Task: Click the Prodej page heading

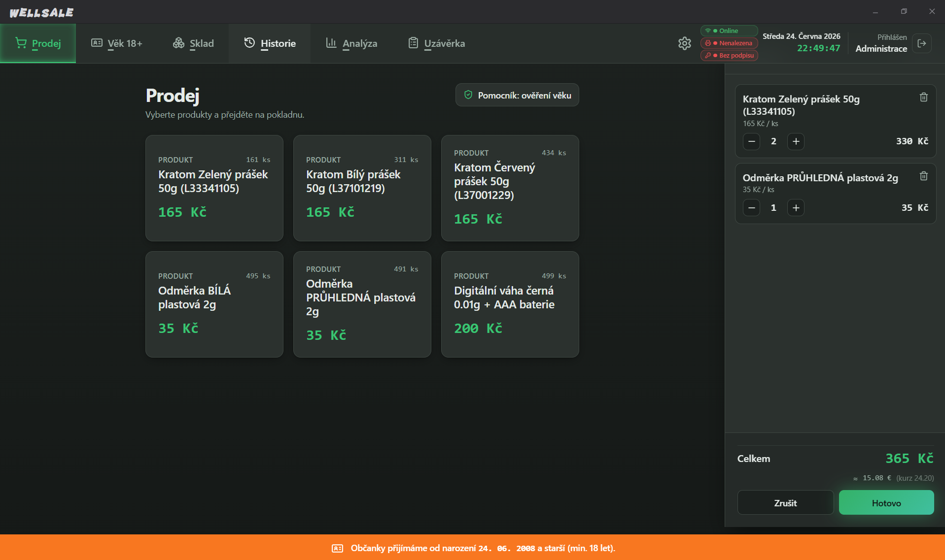Action: (173, 96)
